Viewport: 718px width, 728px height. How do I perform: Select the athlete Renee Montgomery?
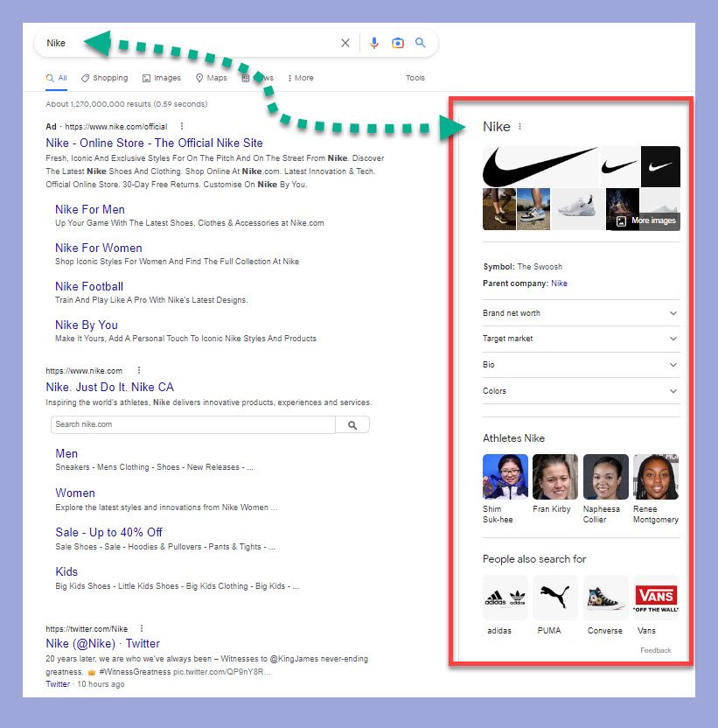[x=656, y=489]
